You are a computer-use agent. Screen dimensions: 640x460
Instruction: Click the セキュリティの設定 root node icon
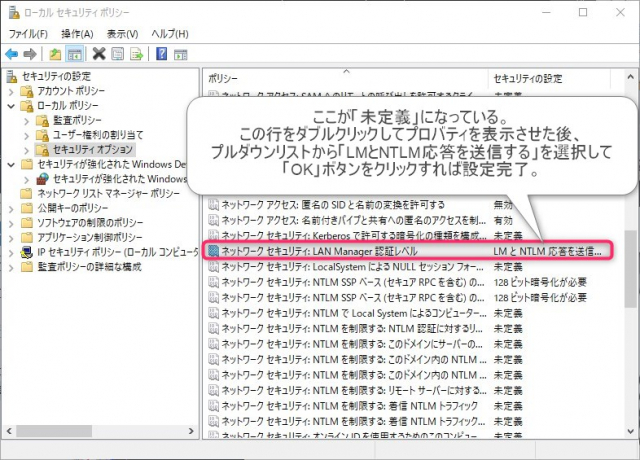pyautogui.click(x=13, y=76)
